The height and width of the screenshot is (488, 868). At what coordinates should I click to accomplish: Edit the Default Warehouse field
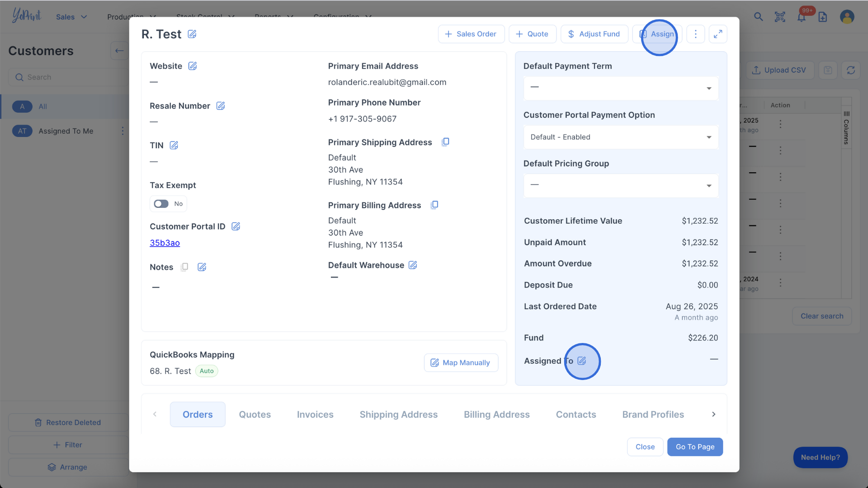[413, 265]
